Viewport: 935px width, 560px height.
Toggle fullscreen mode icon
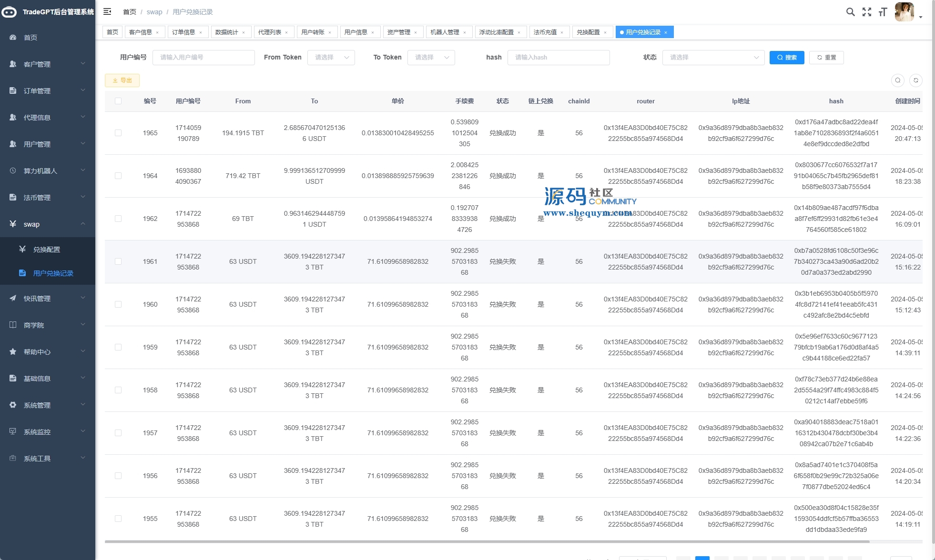(866, 12)
